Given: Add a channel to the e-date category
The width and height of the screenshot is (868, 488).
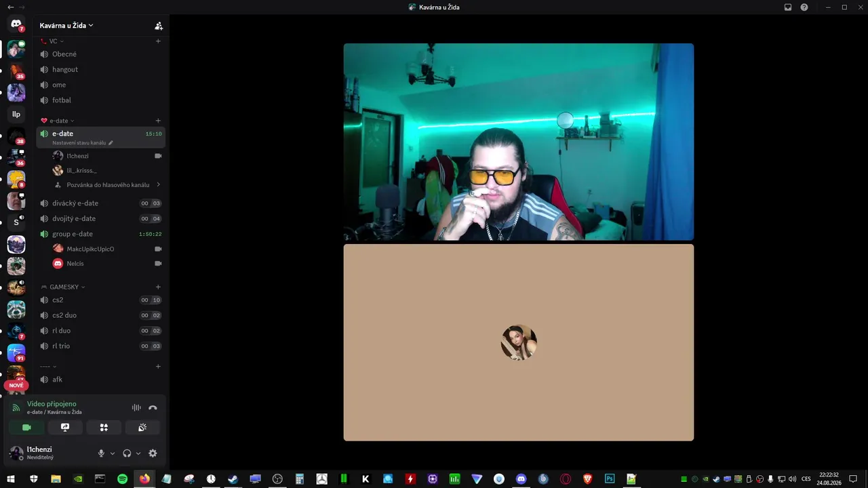Looking at the screenshot, I should tap(158, 121).
